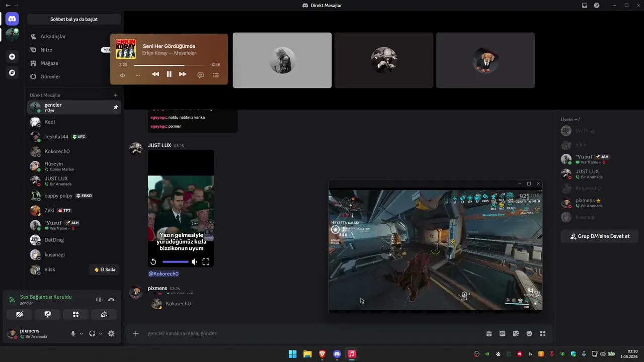Open noise suppression waveform icon

click(x=99, y=300)
